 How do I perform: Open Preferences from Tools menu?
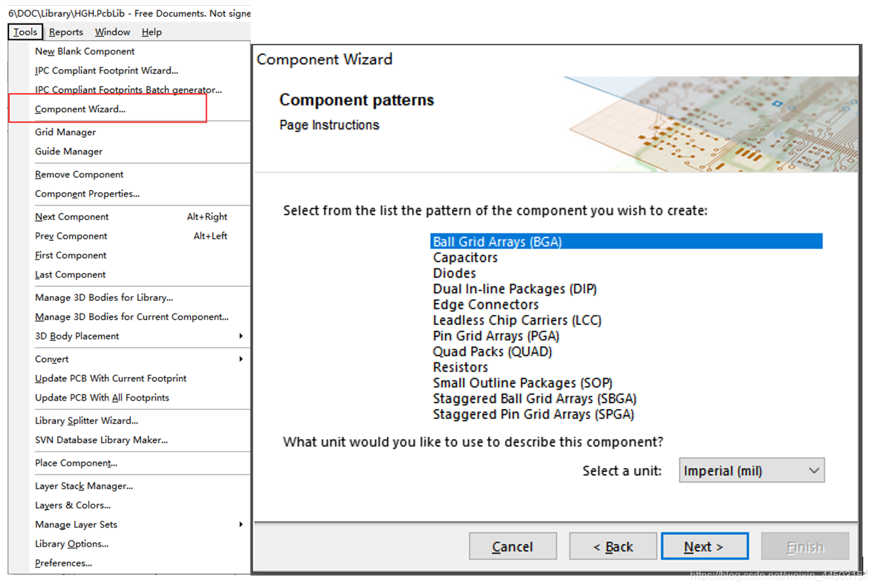(x=64, y=562)
